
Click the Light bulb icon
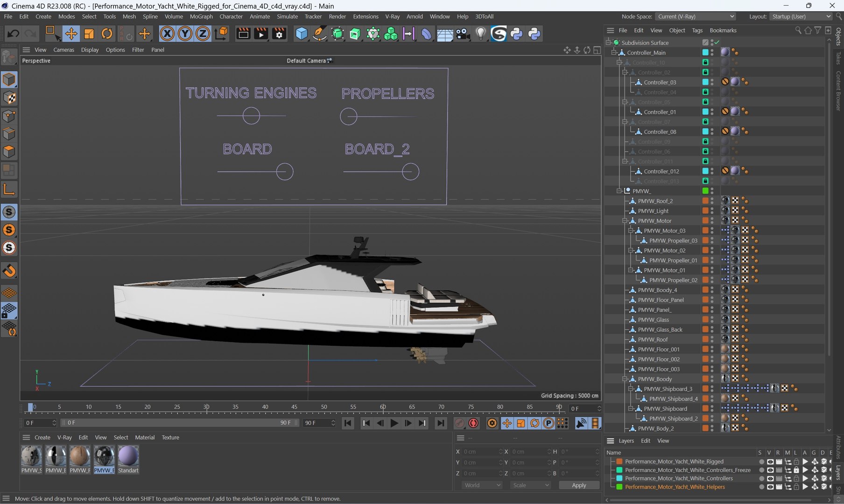[481, 34]
